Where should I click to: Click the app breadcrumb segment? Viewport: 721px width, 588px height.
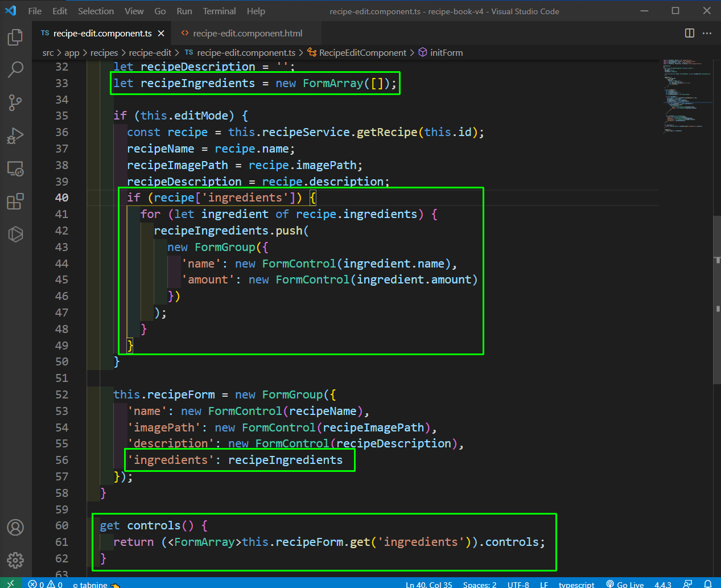tap(72, 52)
